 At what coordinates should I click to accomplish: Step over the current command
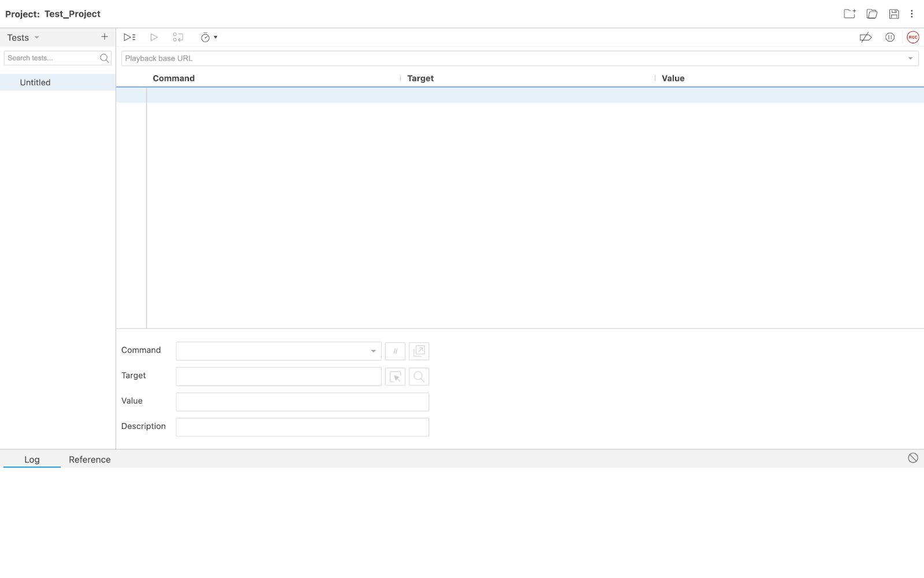click(178, 37)
